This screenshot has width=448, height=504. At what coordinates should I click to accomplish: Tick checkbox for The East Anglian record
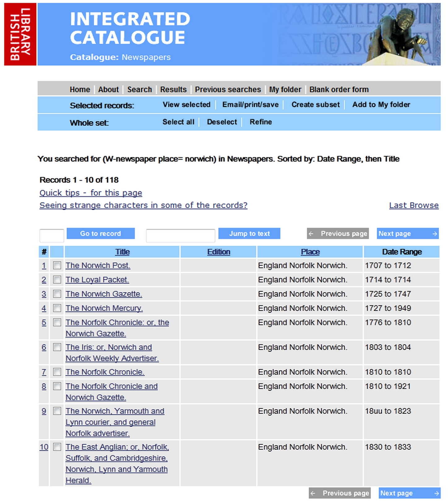pos(57,447)
